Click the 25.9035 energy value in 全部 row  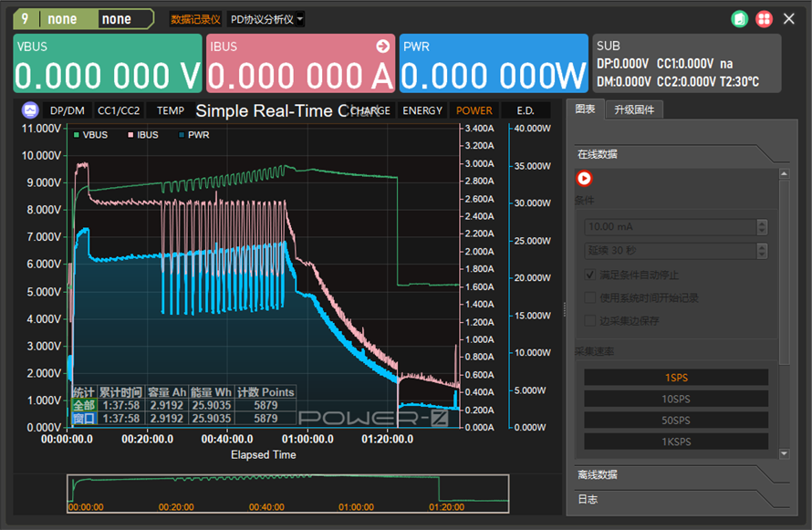click(212, 405)
